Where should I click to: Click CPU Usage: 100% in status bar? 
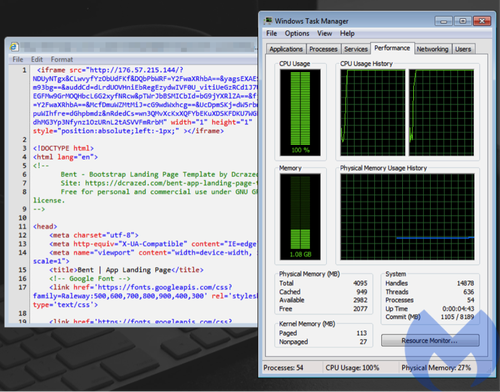coord(352,368)
